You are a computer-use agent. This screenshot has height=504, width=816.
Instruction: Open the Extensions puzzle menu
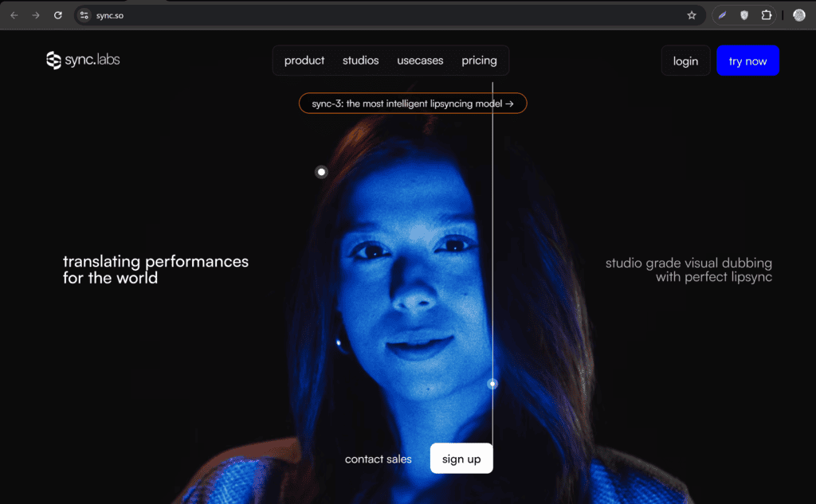click(x=766, y=15)
